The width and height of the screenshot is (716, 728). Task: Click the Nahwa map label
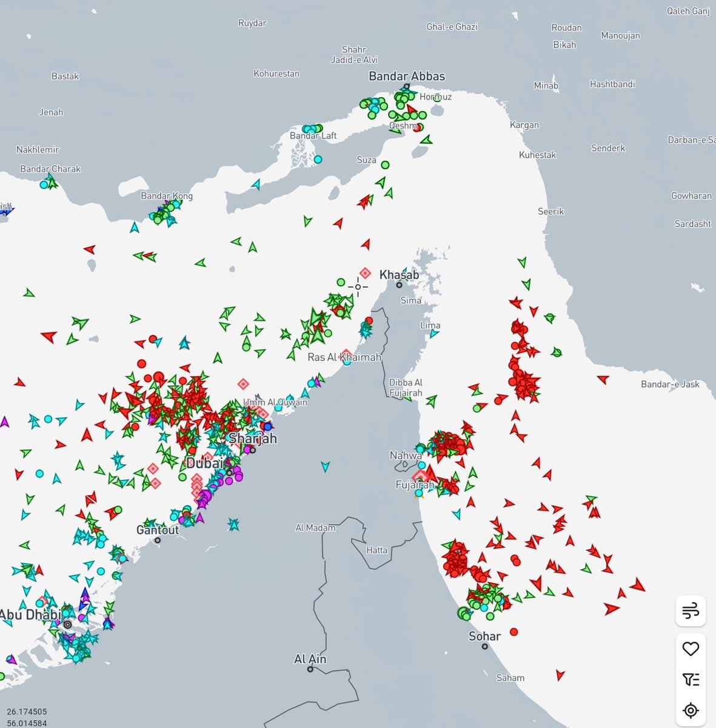pyautogui.click(x=406, y=456)
